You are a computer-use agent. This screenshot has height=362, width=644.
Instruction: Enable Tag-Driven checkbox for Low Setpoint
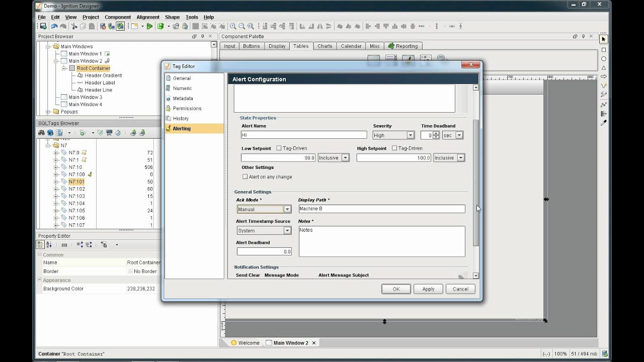[279, 148]
